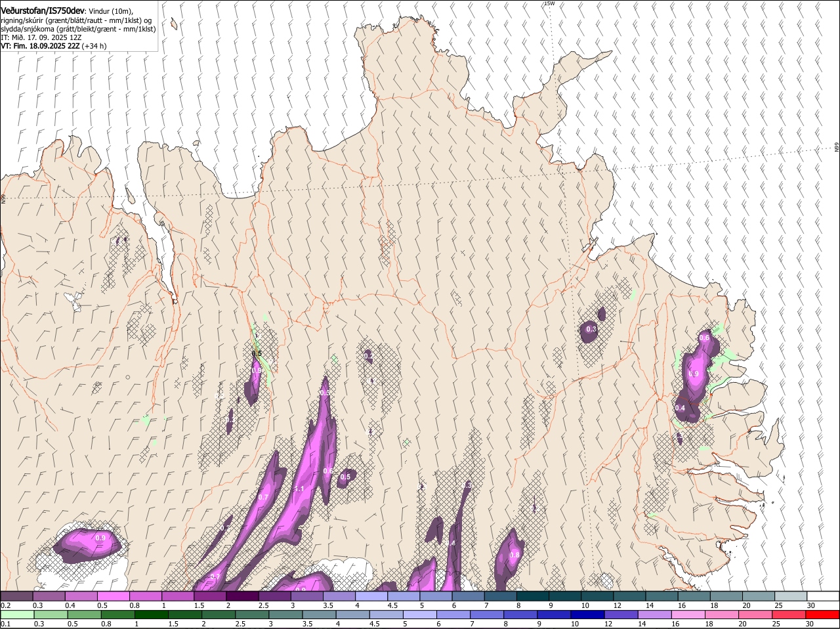The width and height of the screenshot is (840, 629).
Task: Pick the light green 0.3 swatch in rain legend
Action: pos(51,615)
